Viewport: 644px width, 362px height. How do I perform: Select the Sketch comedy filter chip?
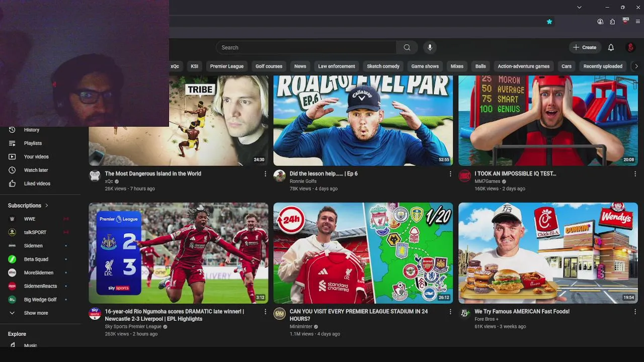(x=383, y=66)
